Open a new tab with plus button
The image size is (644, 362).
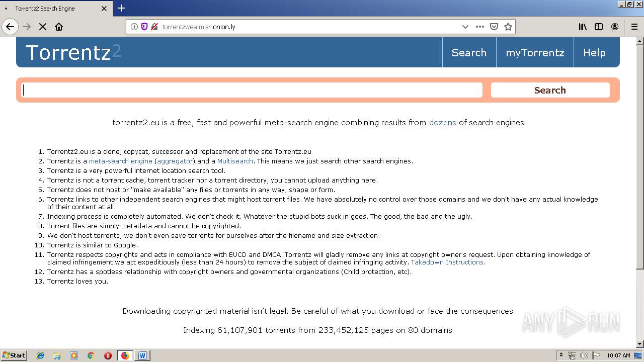[121, 8]
